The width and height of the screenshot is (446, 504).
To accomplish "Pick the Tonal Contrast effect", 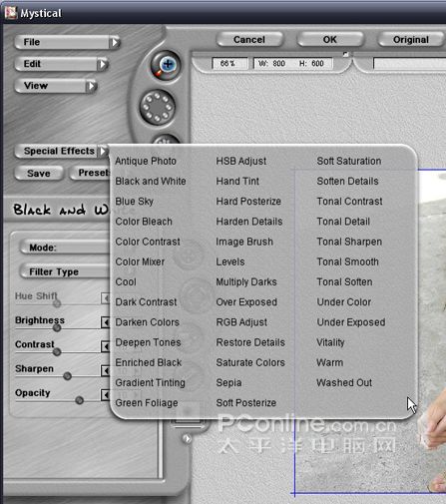I will pyautogui.click(x=349, y=202).
